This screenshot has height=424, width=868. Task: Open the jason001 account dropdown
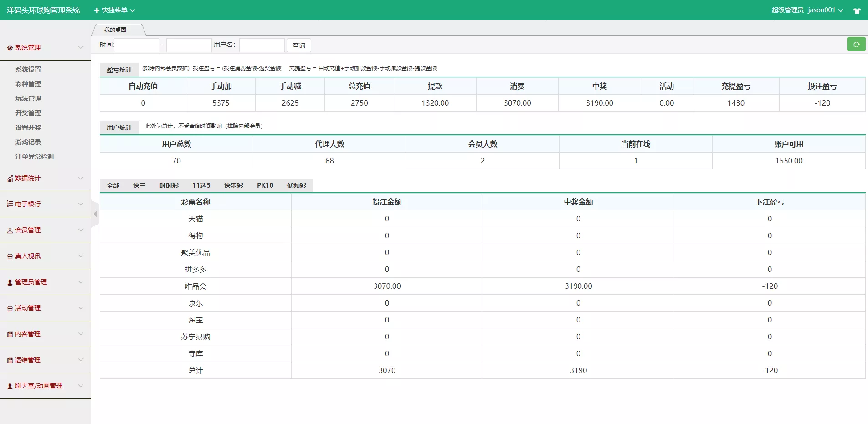[x=825, y=10]
